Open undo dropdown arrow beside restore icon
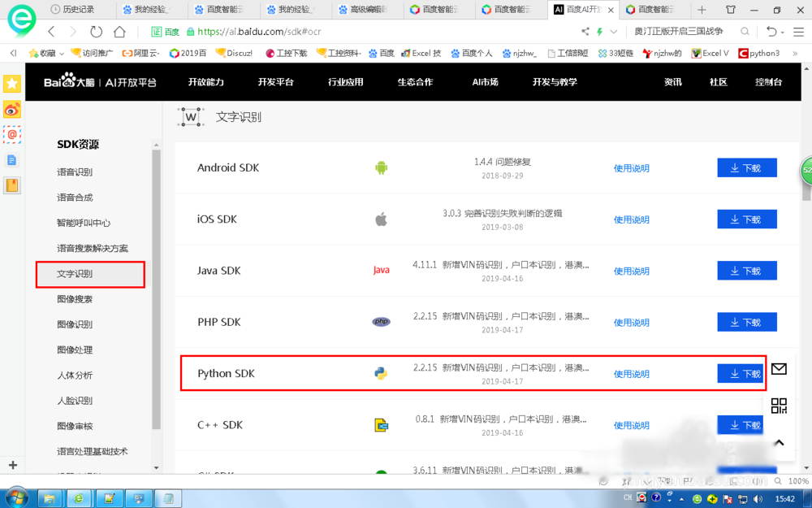The image size is (812, 508). [x=782, y=33]
